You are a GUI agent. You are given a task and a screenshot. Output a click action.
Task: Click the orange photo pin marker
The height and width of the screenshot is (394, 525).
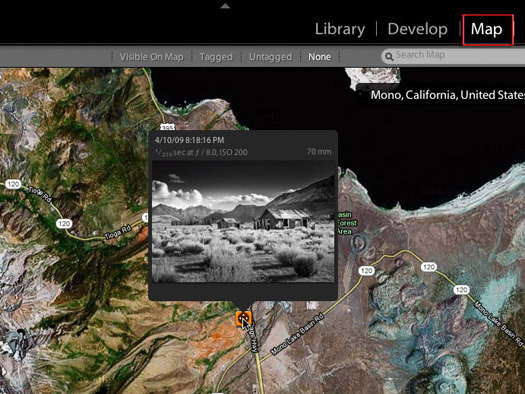[x=243, y=318]
